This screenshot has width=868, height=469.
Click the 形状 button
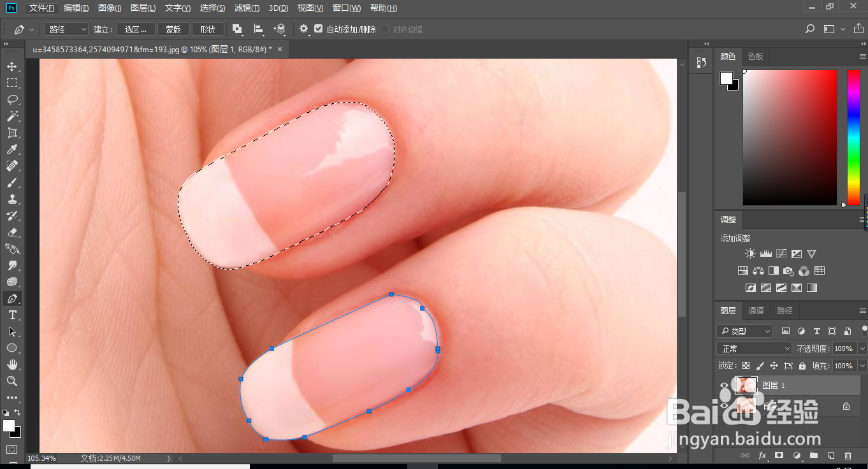tap(208, 29)
